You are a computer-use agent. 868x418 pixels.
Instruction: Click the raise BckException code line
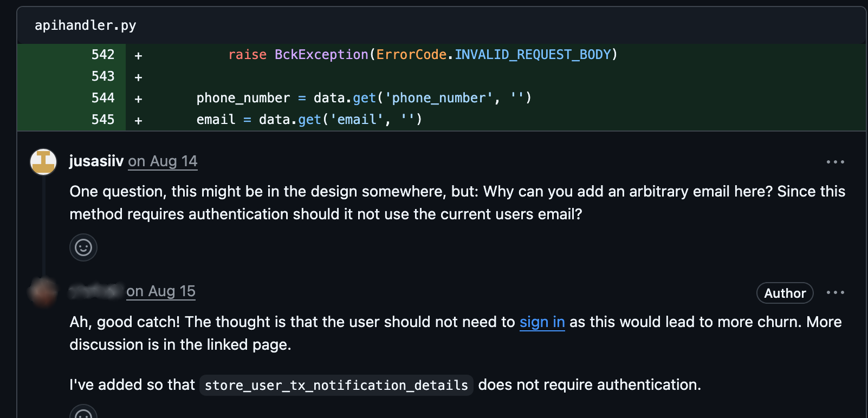point(423,55)
